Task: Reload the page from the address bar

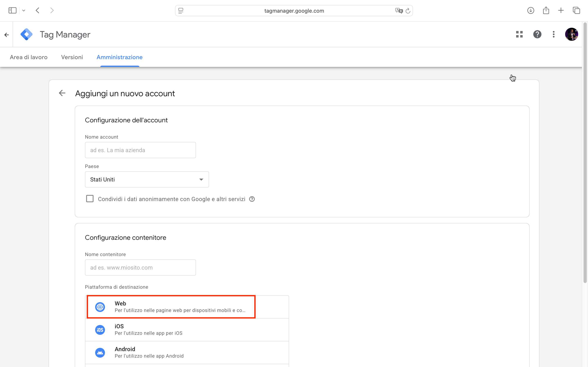Action: 408,11
